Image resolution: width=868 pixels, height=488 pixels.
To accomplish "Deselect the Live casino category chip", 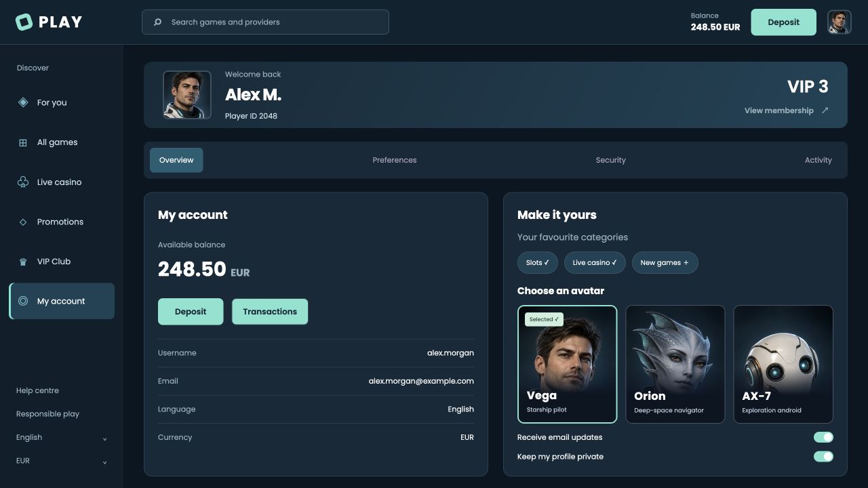I will pos(595,263).
